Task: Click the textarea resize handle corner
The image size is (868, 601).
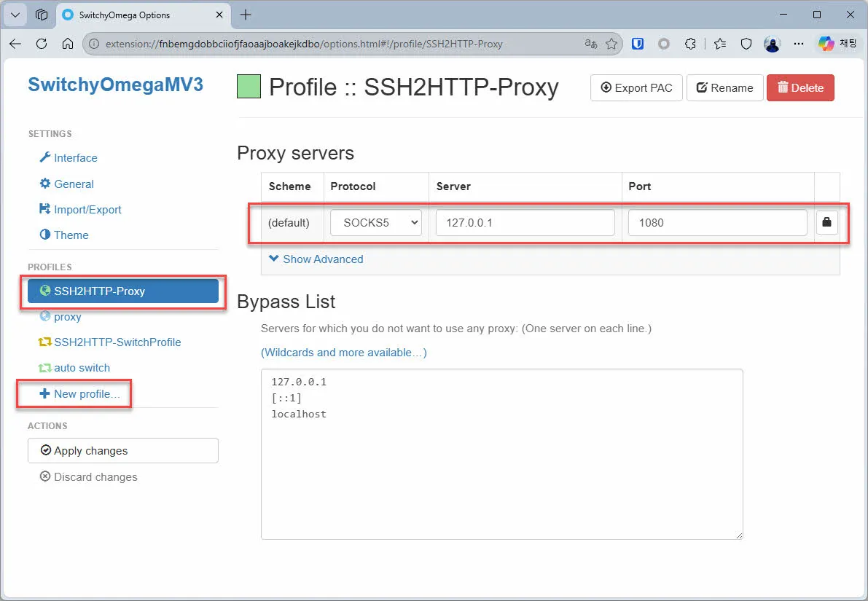Action: coord(739,535)
